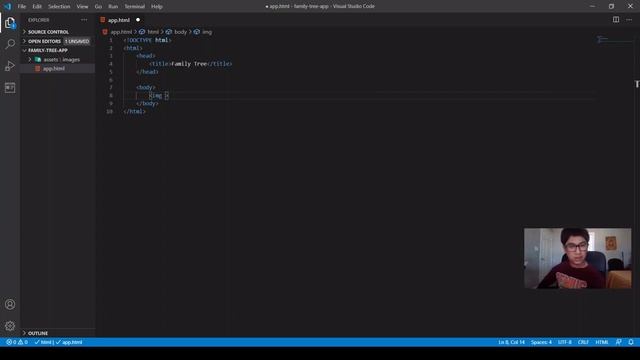640x360 pixels.
Task: Open the Edit menu
Action: pos(37,7)
